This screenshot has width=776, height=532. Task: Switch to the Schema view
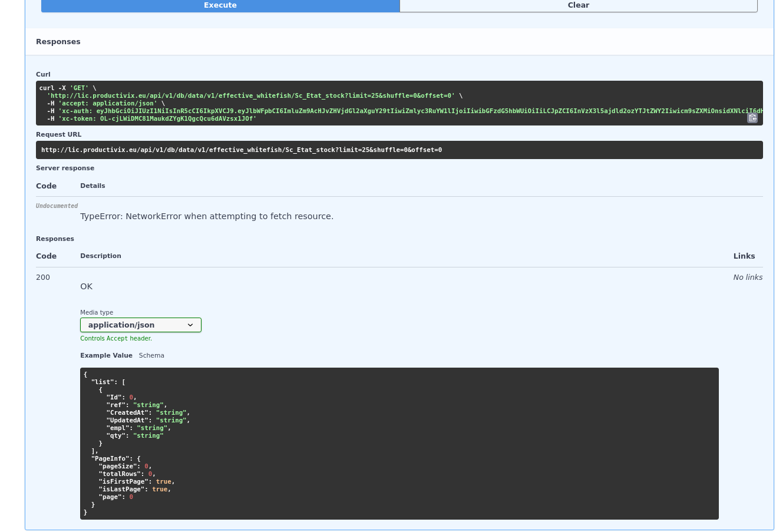click(151, 355)
